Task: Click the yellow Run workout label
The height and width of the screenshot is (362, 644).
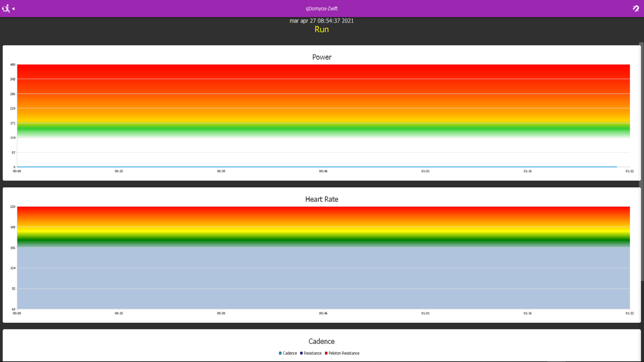Action: click(x=321, y=29)
